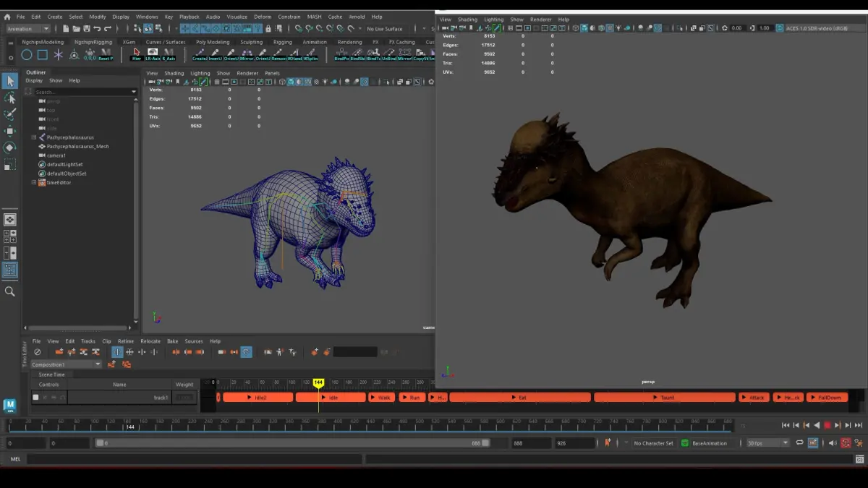Go to the start of playback range

pos(786,425)
